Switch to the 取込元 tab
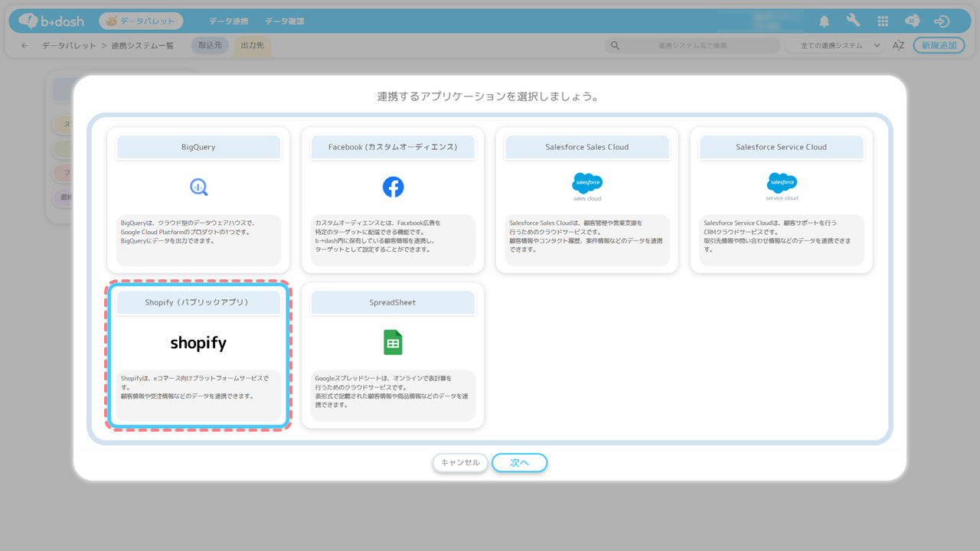Viewport: 980px width, 551px height. pos(210,46)
